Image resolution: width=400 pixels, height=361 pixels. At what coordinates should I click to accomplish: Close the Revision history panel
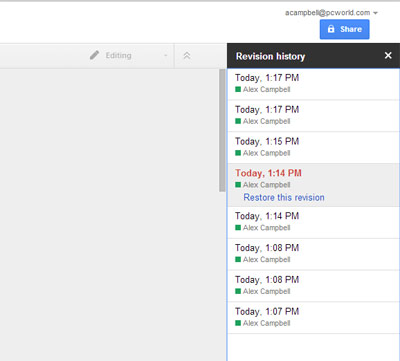(388, 55)
